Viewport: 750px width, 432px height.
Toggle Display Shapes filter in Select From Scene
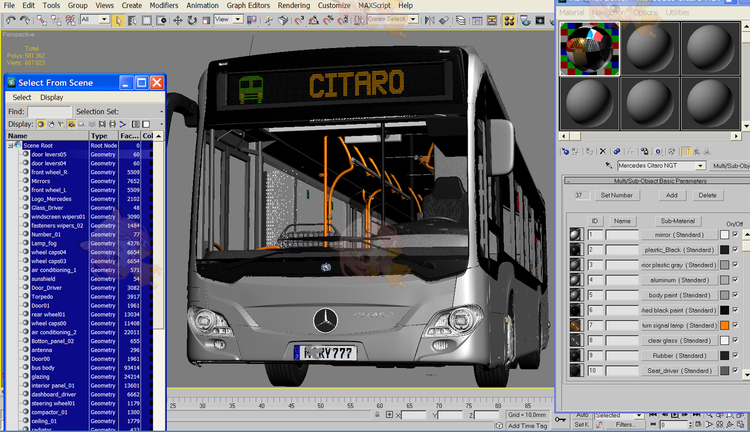point(51,124)
